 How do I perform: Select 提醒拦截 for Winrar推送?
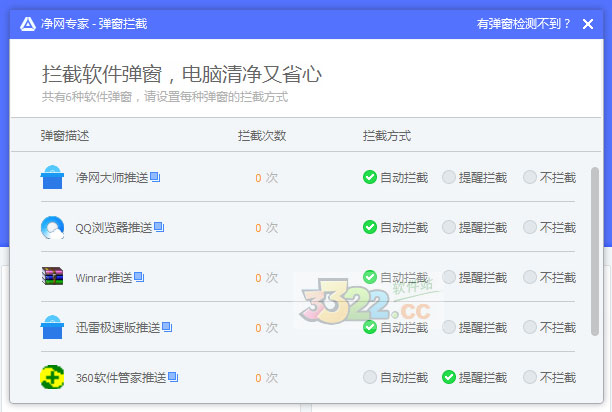click(475, 277)
